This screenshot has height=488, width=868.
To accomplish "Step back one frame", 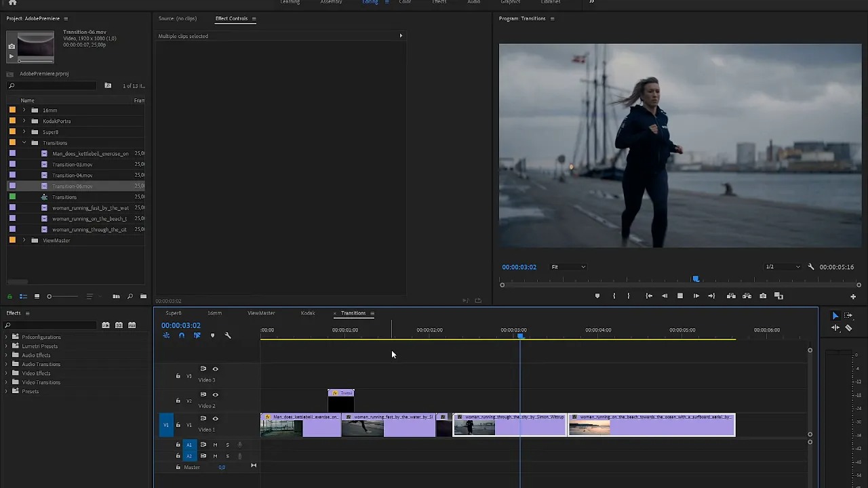I will (x=665, y=296).
